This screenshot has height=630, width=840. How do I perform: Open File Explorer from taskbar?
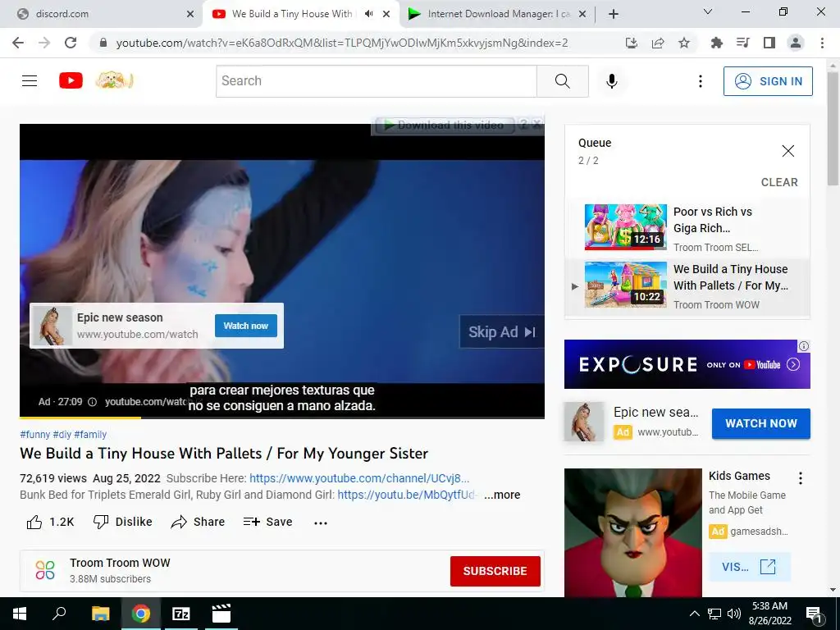pos(100,614)
